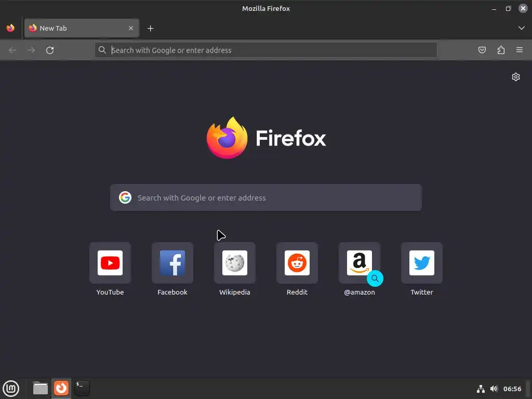Close the Mozilla Firefox window
Viewport: 532px width, 399px height.
coord(523,8)
